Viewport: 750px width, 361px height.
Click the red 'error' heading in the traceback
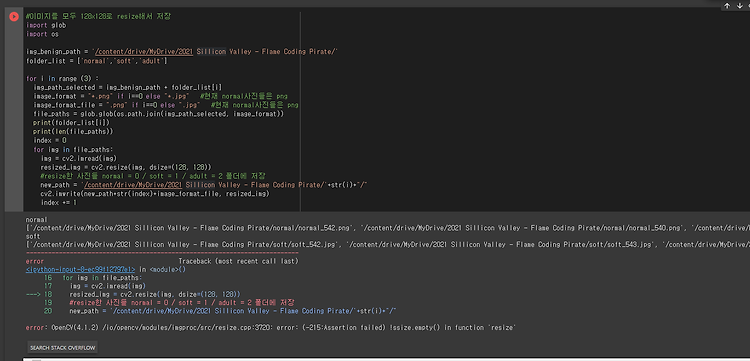[x=35, y=261]
